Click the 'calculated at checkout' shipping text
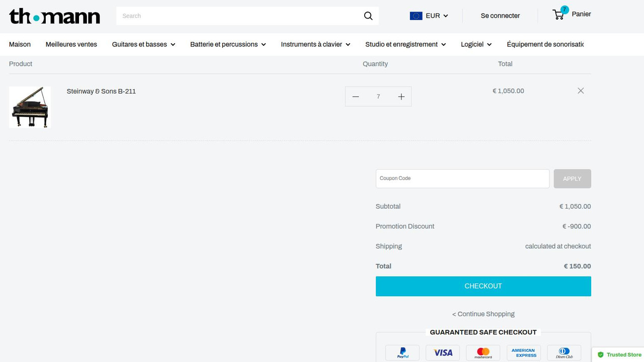The image size is (644, 362). (558, 246)
